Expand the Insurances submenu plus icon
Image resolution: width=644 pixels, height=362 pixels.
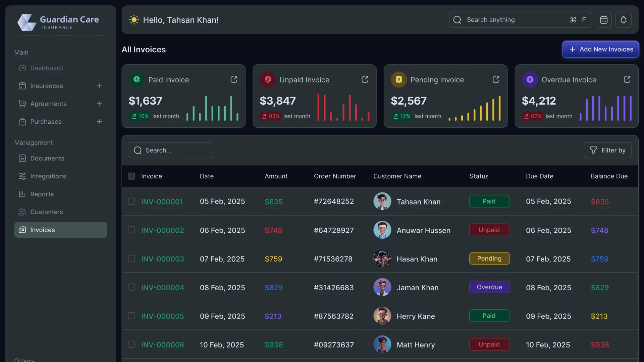[x=99, y=86]
